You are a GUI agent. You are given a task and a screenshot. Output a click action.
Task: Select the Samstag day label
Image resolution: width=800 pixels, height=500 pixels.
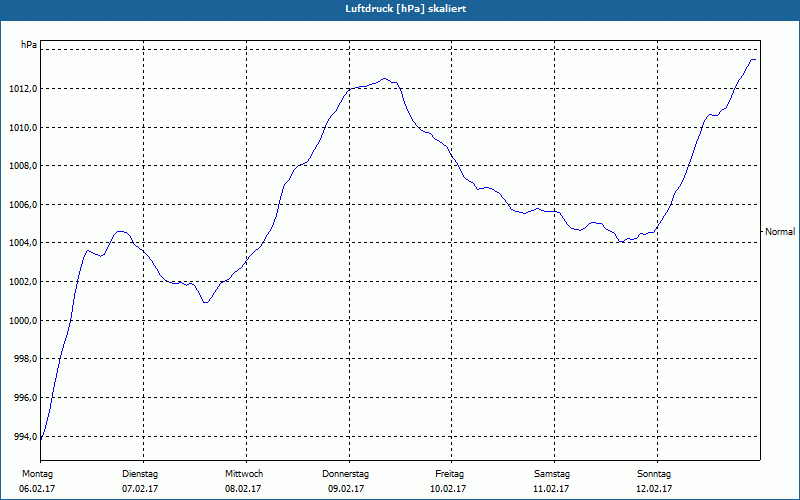(x=552, y=474)
